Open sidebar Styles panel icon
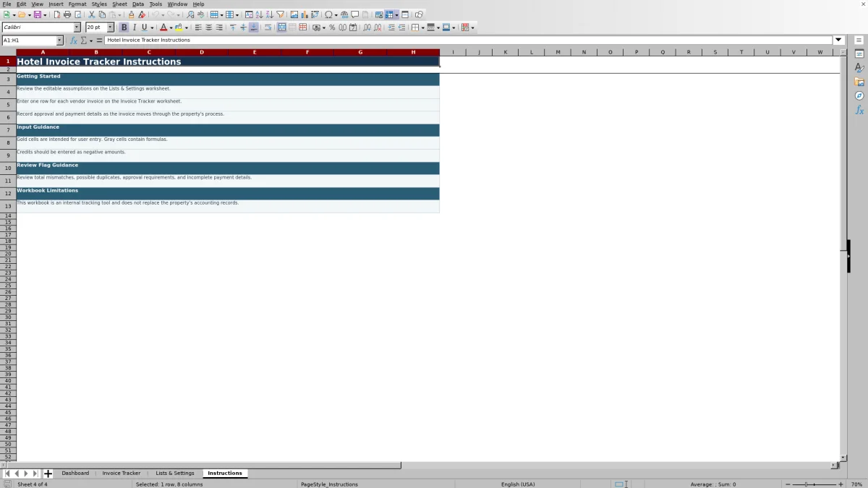The width and height of the screenshot is (868, 488). 859,68
